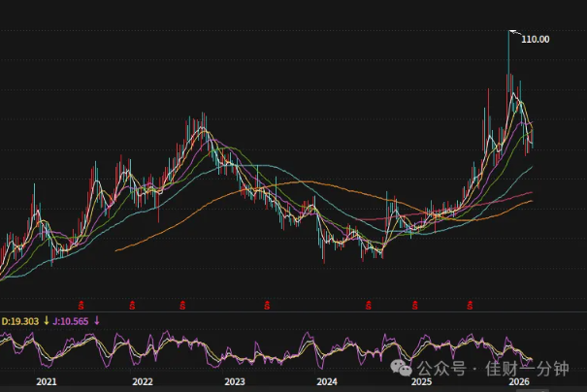Click the J:10.565 indicator value
This screenshot has height=392, width=587.
(x=71, y=321)
